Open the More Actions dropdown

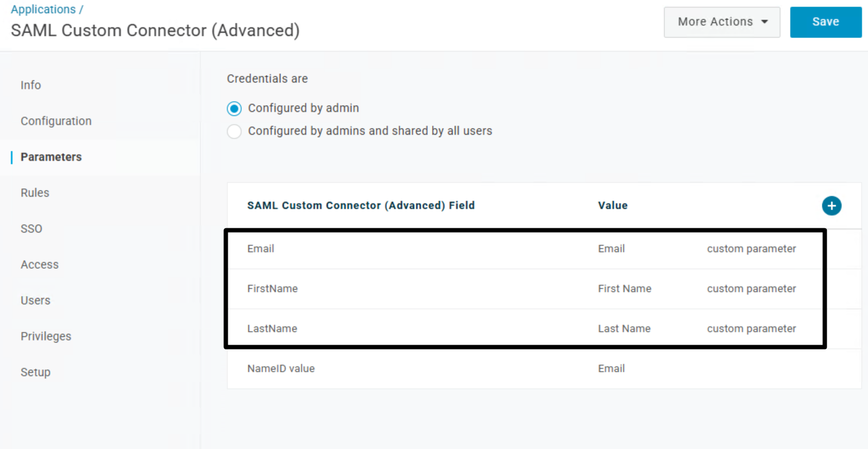tap(721, 22)
